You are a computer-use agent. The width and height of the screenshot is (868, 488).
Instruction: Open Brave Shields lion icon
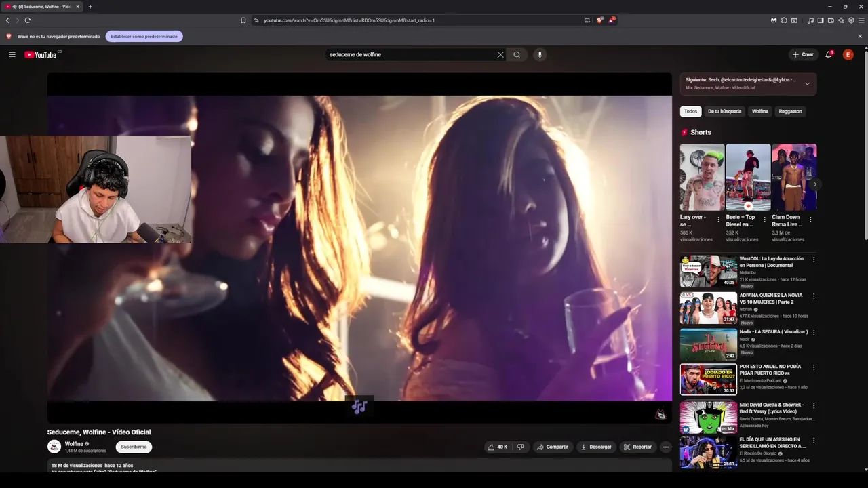[599, 20]
